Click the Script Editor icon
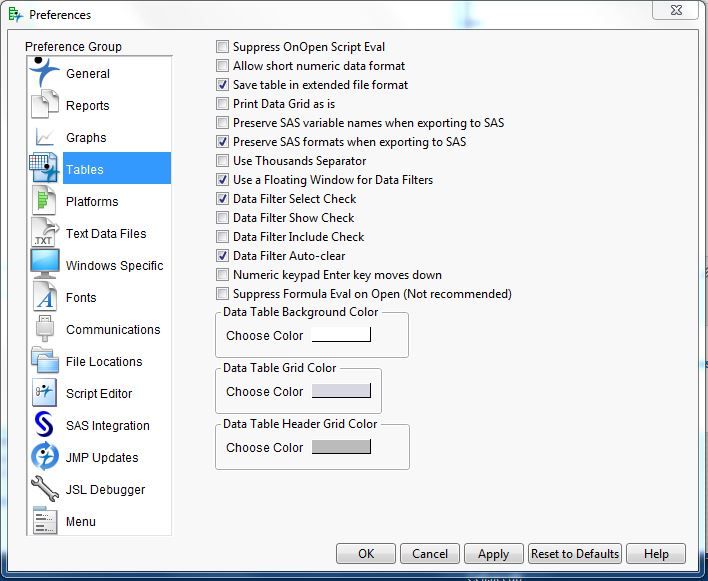This screenshot has width=708, height=581. (x=44, y=392)
